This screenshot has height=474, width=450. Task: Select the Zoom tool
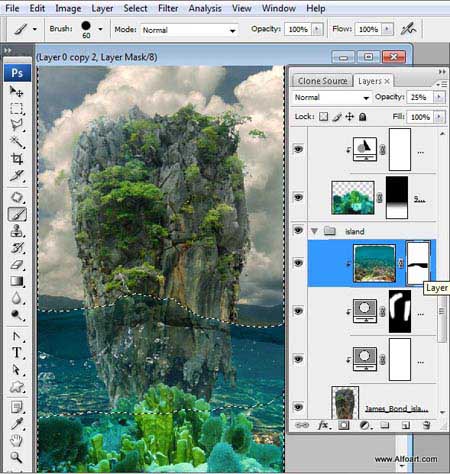[16, 457]
